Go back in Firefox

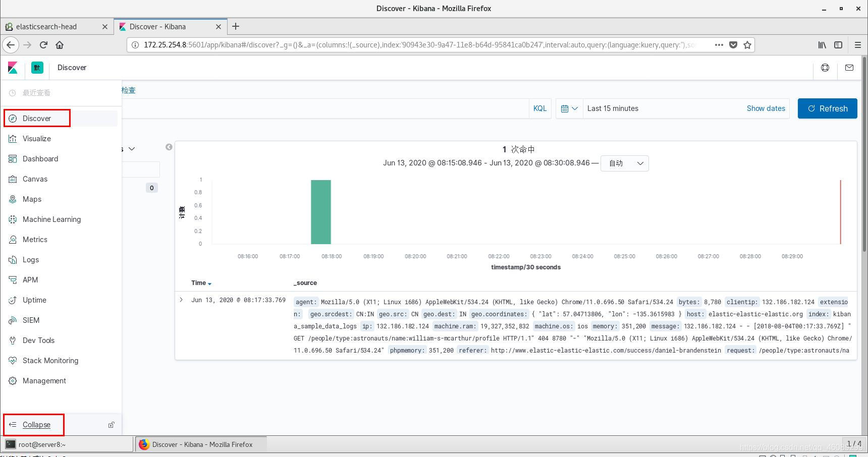11,45
